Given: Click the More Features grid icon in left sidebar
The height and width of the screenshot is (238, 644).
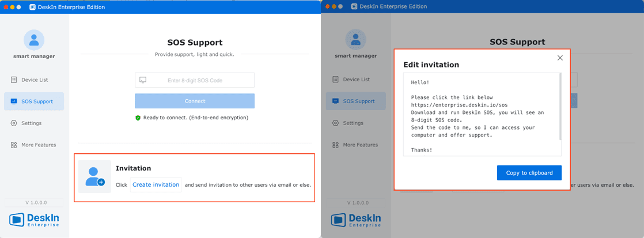Looking at the screenshot, I should click(x=14, y=145).
